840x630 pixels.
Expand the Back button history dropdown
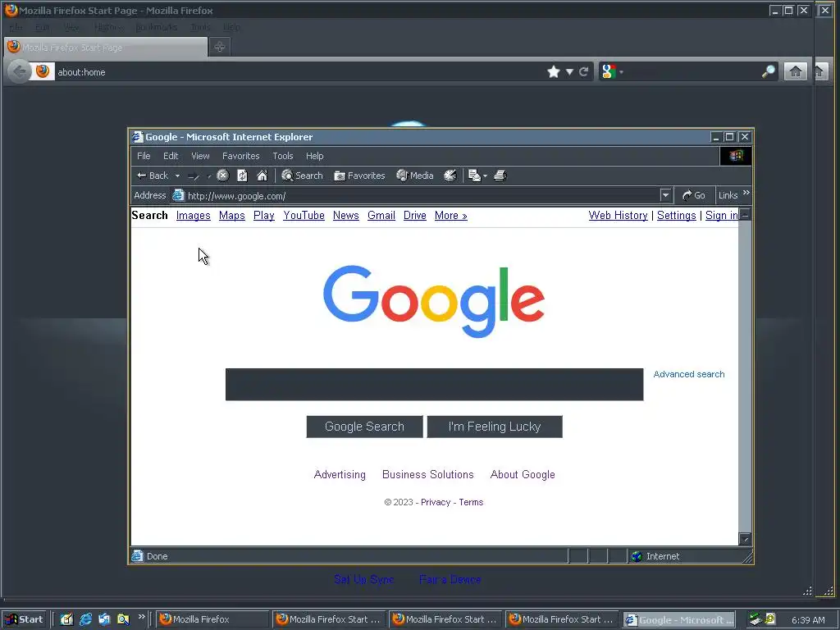[177, 176]
